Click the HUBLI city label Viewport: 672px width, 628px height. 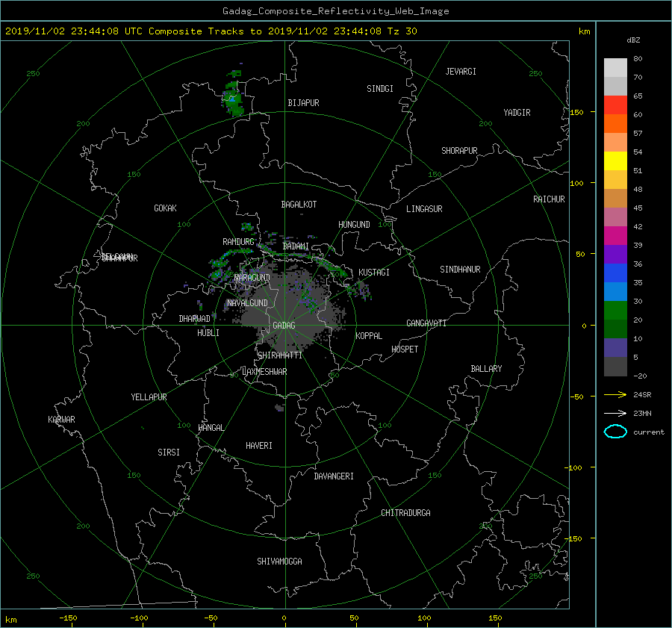pyautogui.click(x=208, y=333)
